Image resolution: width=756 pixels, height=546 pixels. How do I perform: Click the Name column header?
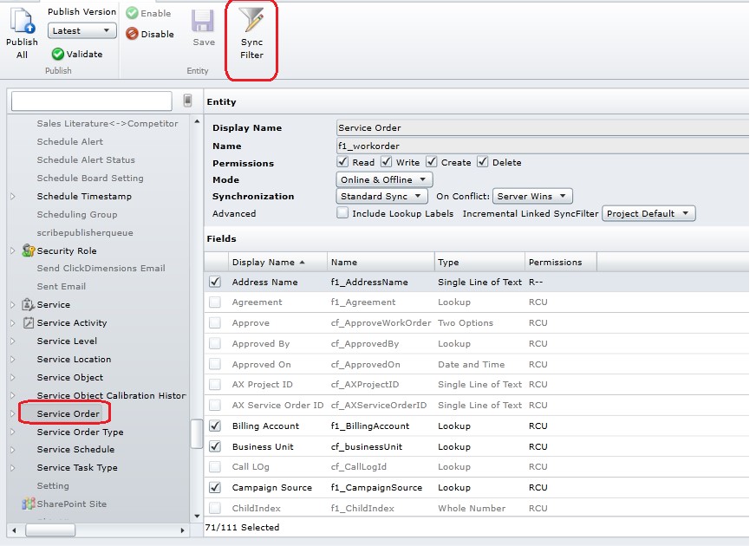381,262
